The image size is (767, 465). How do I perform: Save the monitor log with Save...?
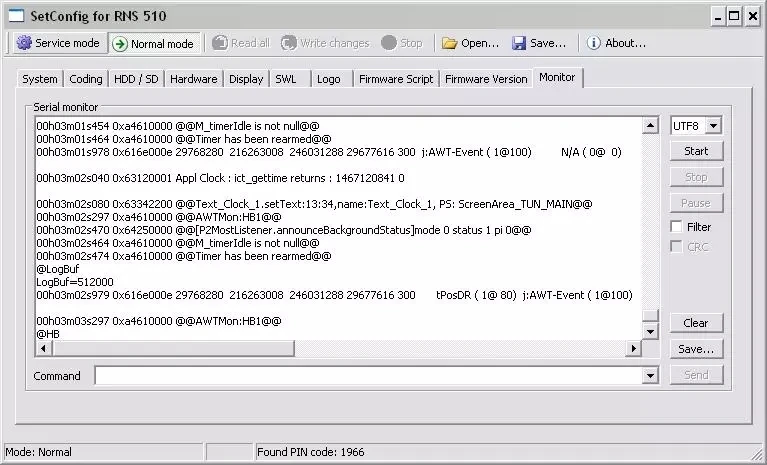click(696, 349)
